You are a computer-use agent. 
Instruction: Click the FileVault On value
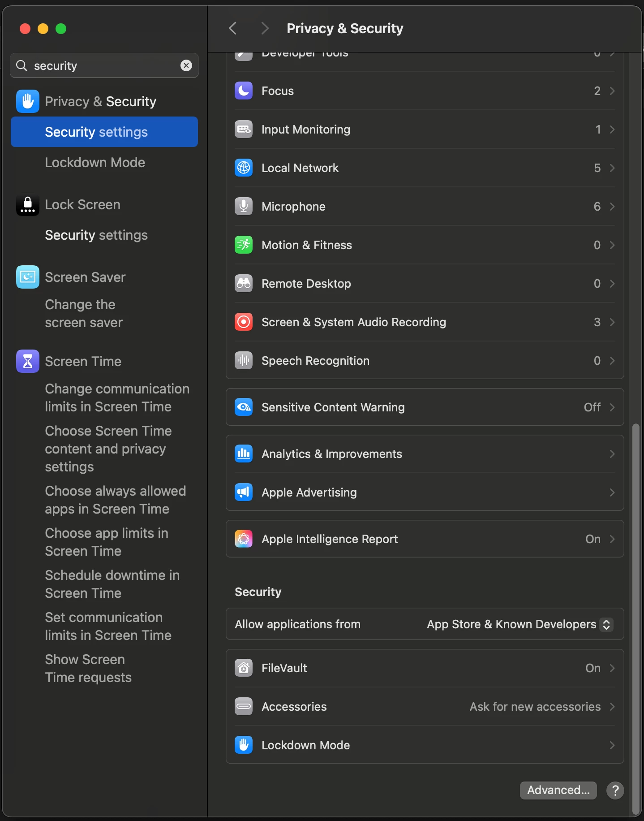click(593, 668)
